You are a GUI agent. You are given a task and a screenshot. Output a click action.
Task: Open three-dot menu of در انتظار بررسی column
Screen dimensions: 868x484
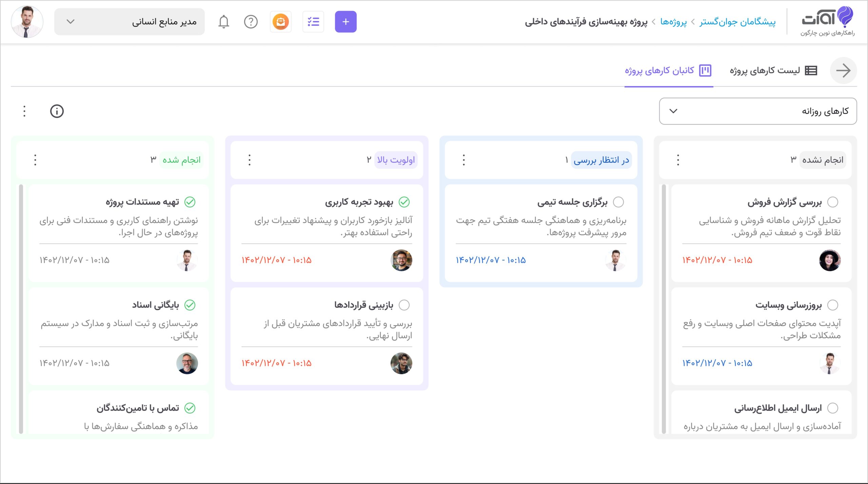[x=464, y=160]
